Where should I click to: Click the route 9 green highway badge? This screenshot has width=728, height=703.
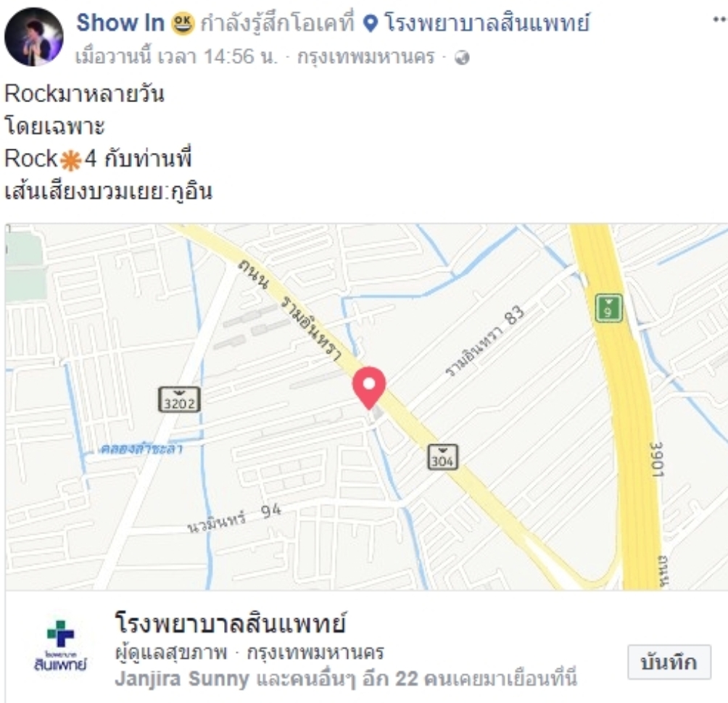608,307
